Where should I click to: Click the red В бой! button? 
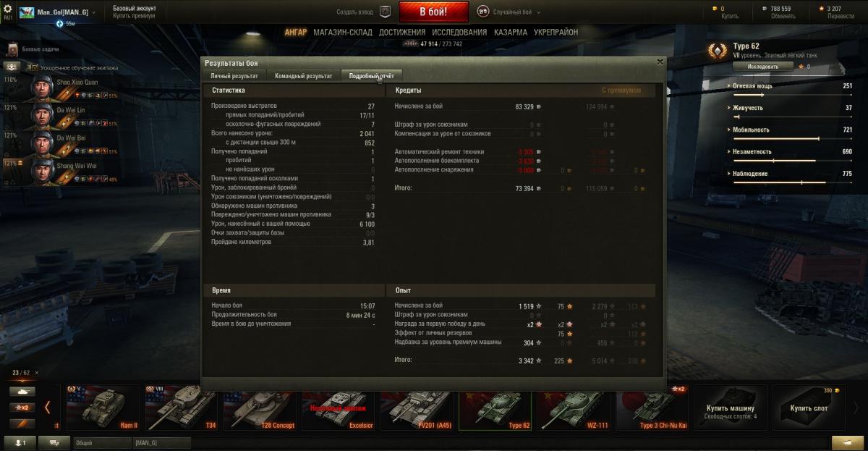434,12
